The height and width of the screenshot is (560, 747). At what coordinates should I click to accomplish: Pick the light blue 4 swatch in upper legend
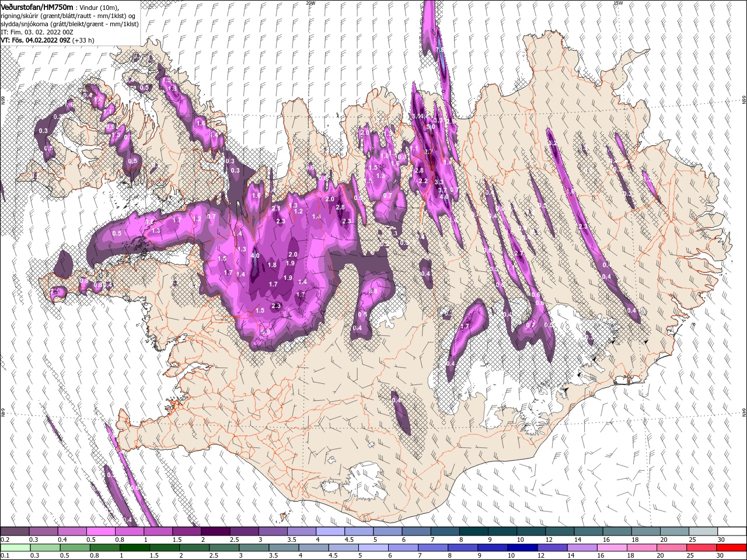330,531
